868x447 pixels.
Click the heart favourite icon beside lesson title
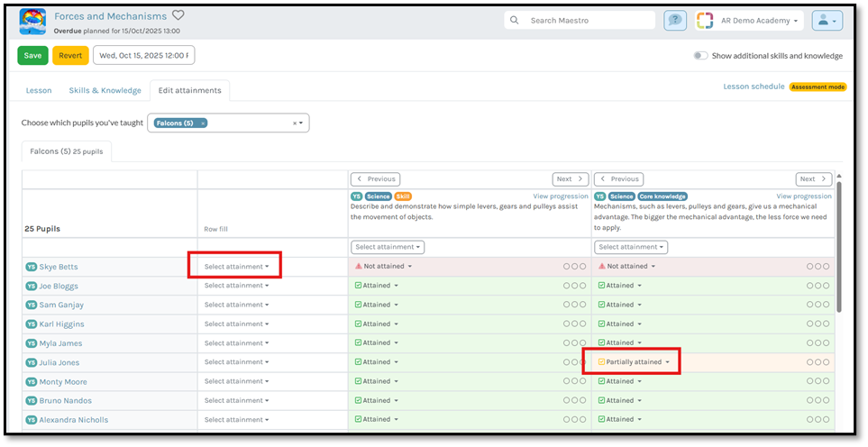pos(178,15)
